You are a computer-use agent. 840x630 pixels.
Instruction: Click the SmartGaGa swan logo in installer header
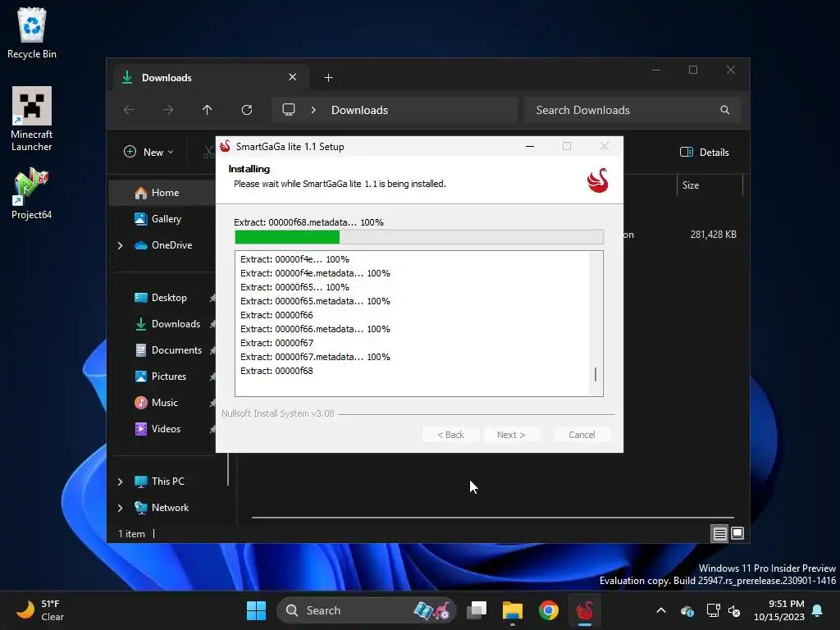click(597, 180)
